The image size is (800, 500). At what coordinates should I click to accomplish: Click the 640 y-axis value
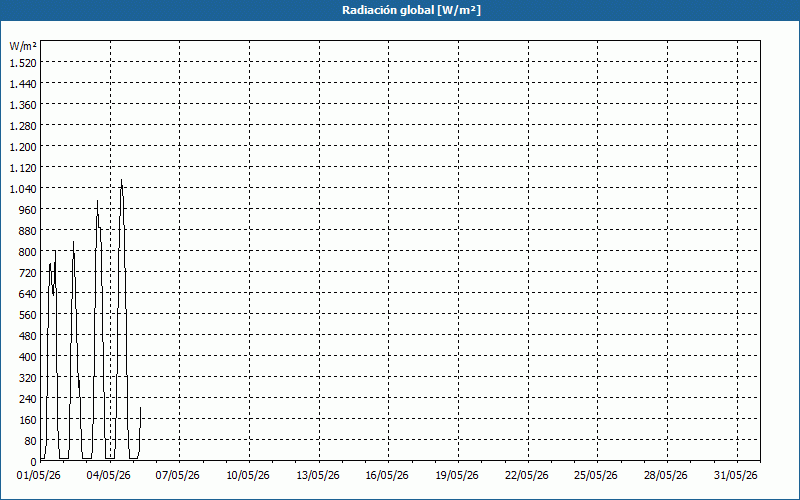(x=28, y=294)
